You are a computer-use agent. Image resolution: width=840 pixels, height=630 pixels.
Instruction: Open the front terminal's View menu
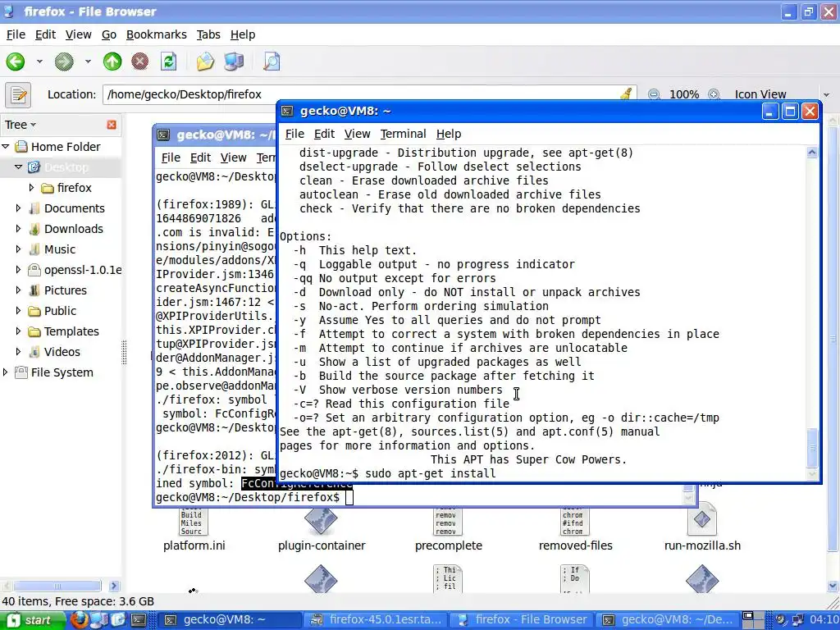358,134
